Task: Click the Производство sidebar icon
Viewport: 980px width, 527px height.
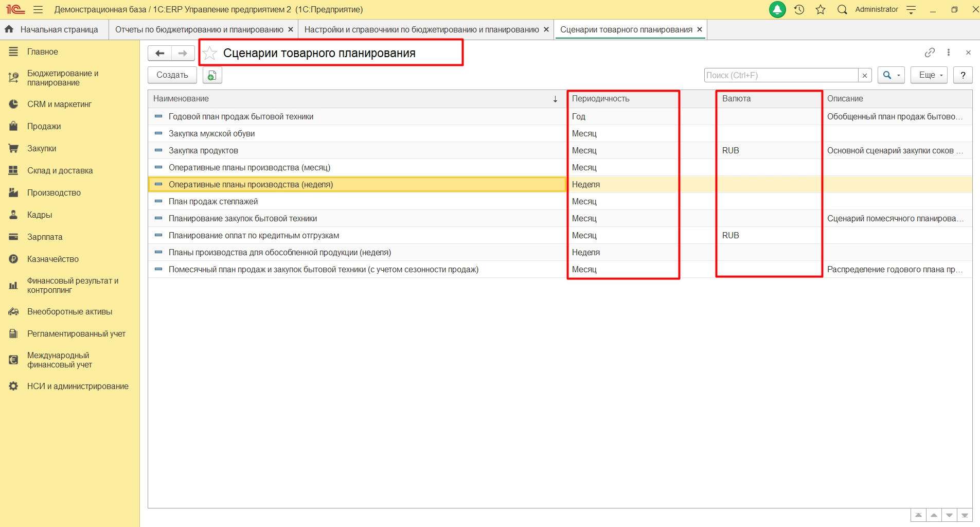Action: coord(13,192)
